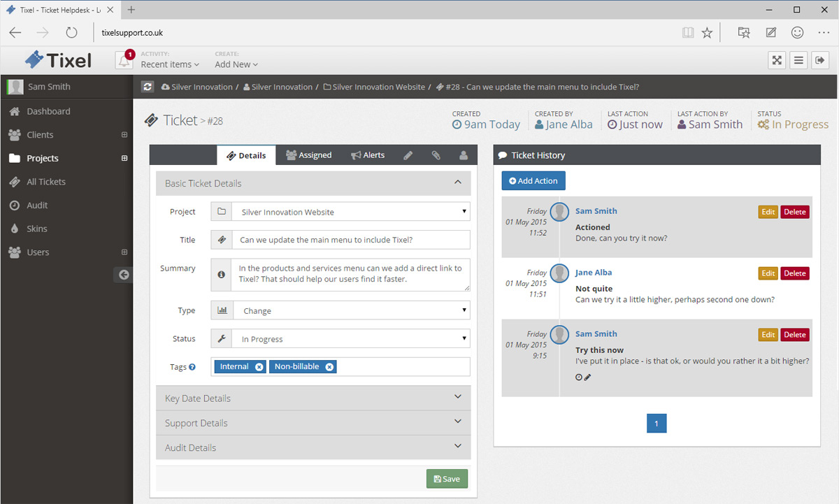Open browser hub favorites icon

coord(744,32)
